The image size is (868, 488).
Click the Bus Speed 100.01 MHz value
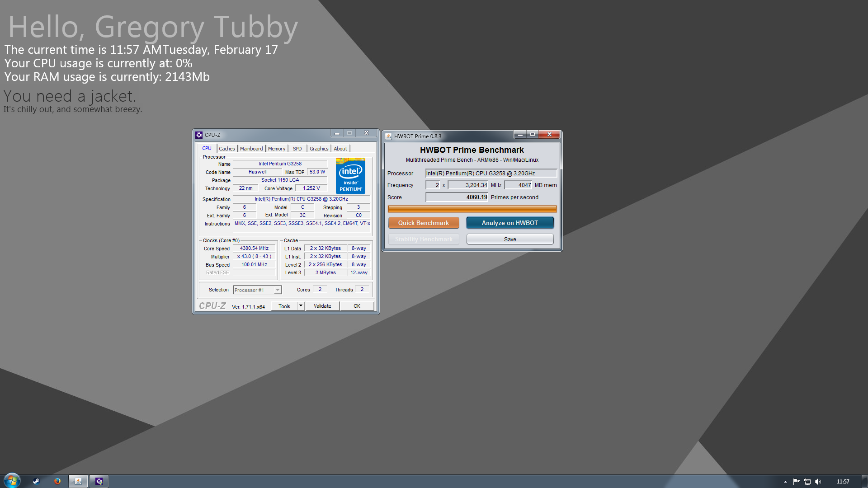click(254, 265)
